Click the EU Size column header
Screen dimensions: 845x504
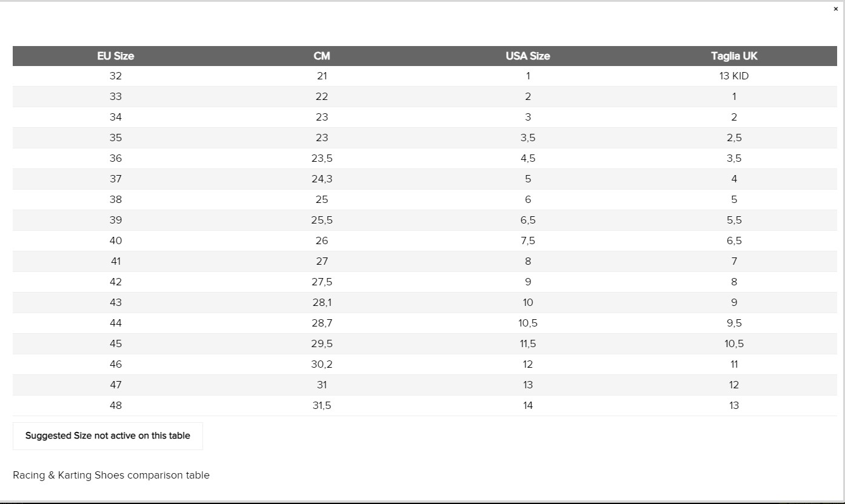tap(116, 56)
